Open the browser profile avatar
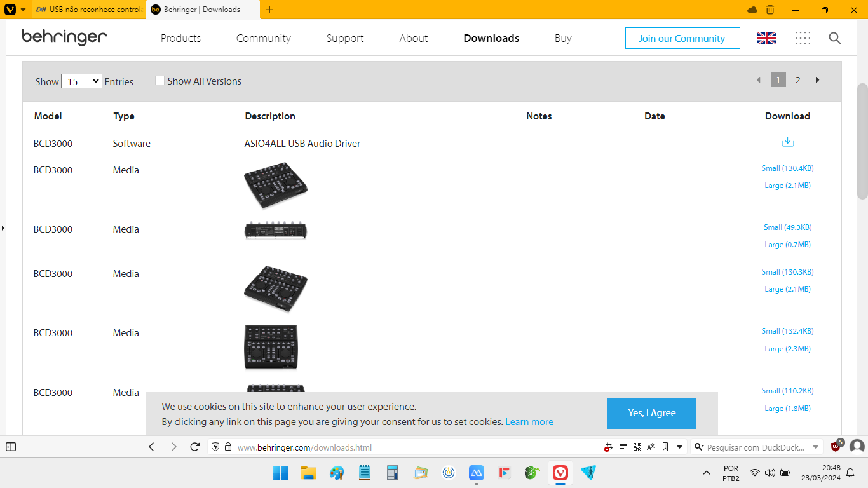This screenshot has height=488, width=868. point(857,447)
